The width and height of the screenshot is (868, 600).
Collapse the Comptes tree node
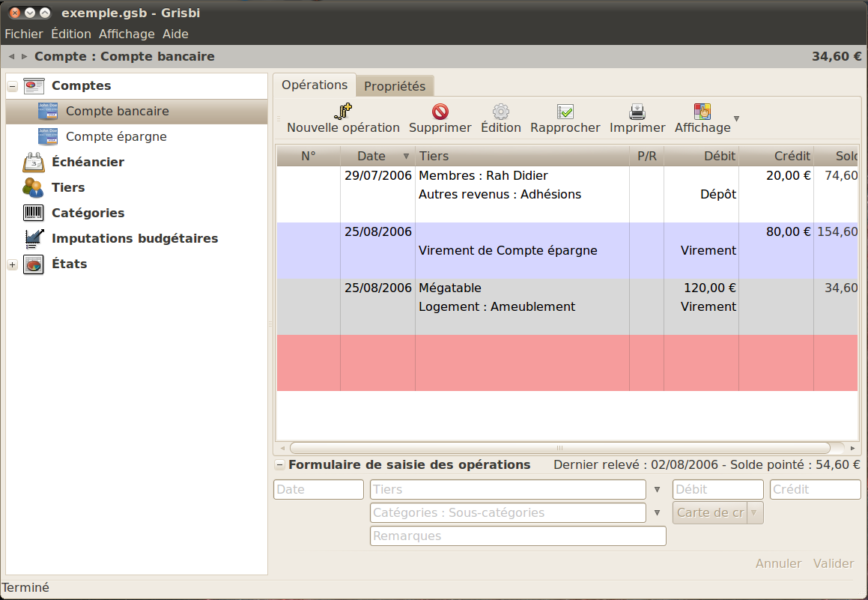tap(12, 86)
